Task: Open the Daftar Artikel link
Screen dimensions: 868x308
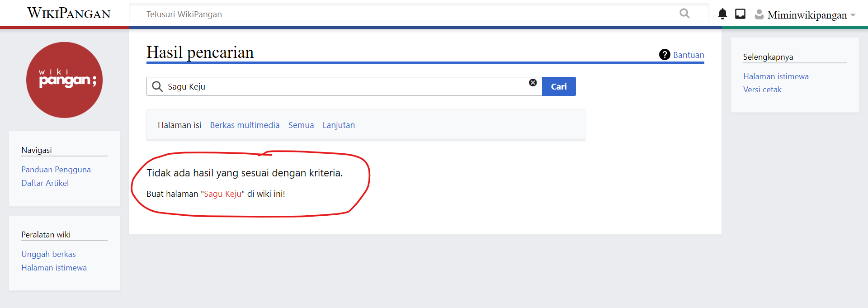Action: (45, 183)
